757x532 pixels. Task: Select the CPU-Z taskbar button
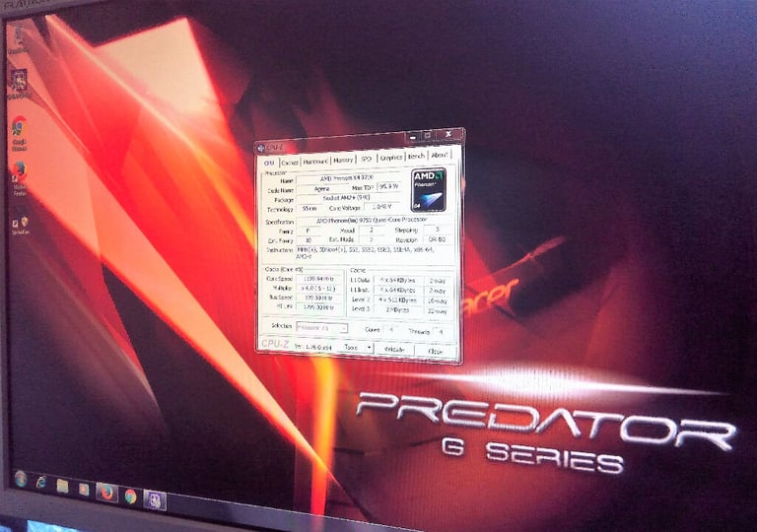point(155,500)
